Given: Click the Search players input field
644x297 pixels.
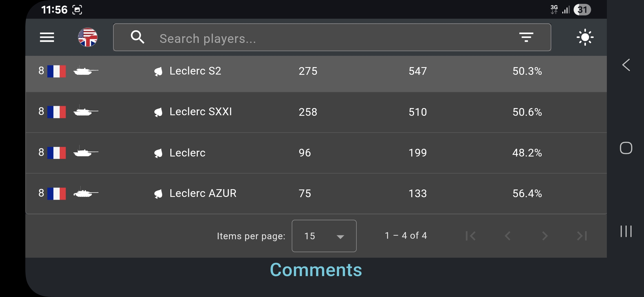Looking at the screenshot, I should (x=332, y=37).
